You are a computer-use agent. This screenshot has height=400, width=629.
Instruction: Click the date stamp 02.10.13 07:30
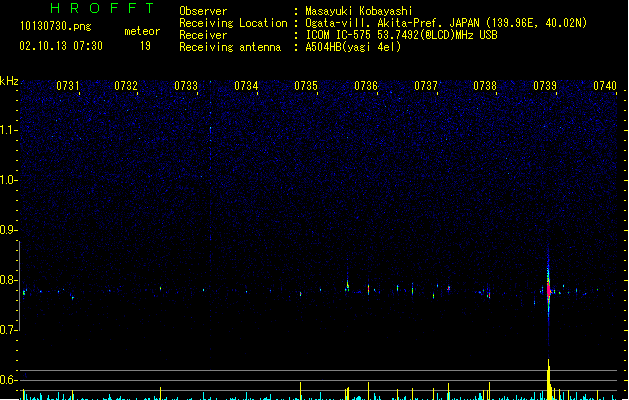[61, 46]
